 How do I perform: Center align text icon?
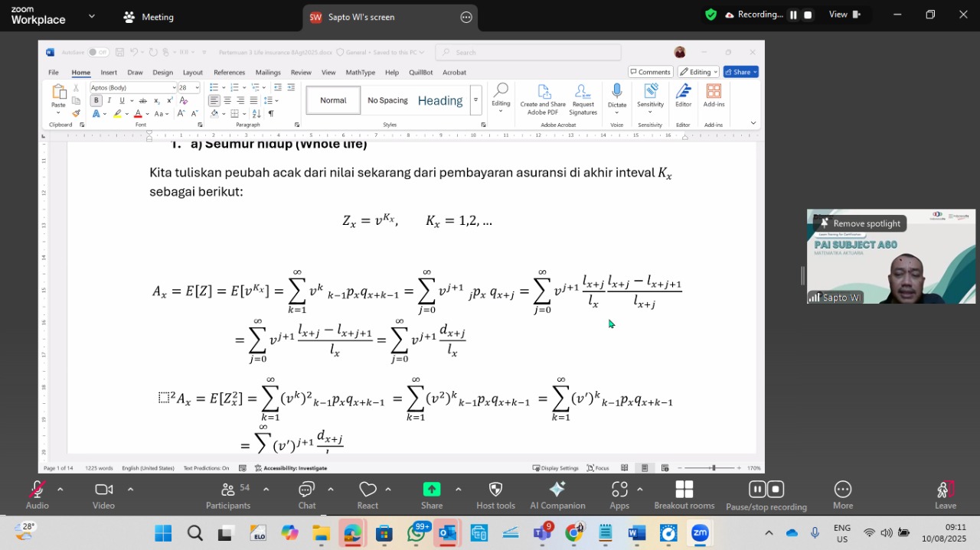pyautogui.click(x=227, y=101)
